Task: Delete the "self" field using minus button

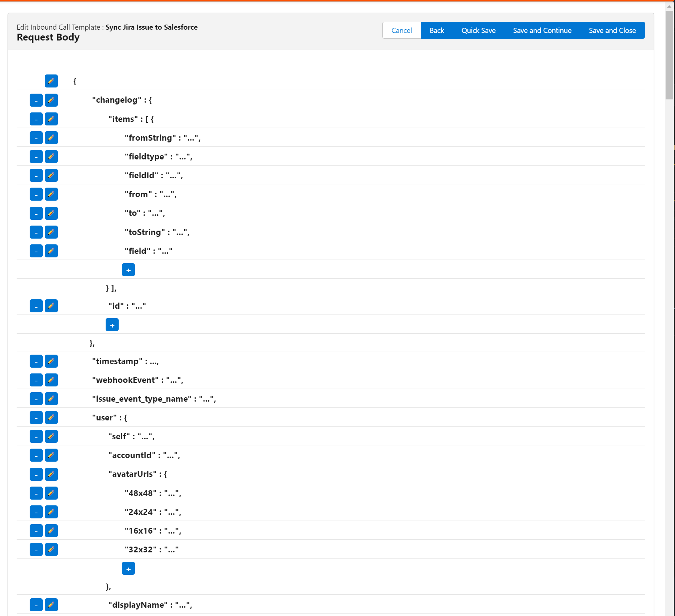Action: click(36, 436)
